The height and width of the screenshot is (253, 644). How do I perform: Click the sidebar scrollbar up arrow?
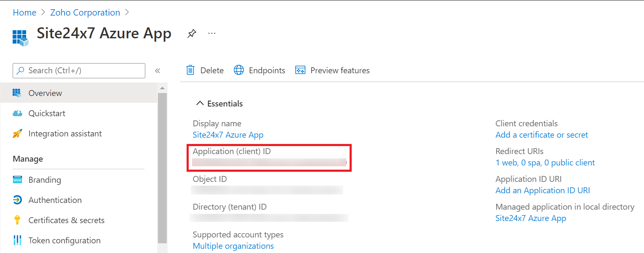point(162,88)
